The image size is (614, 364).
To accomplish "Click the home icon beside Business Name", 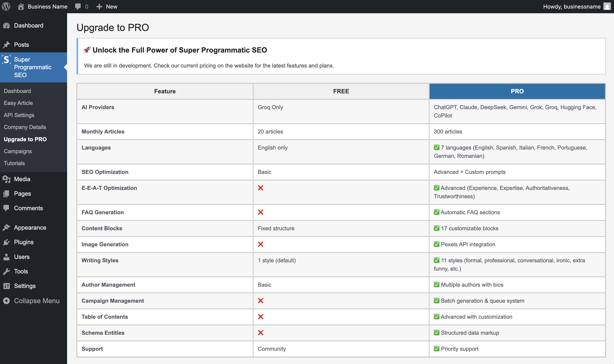I will point(21,6).
